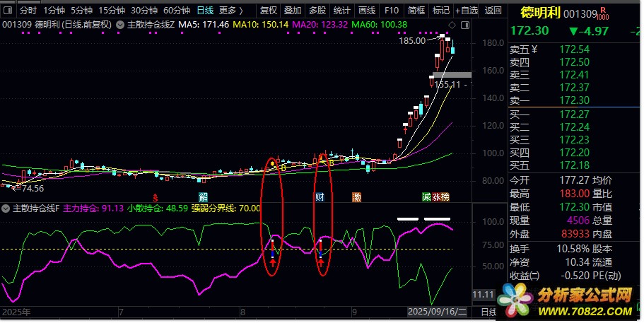
Task: Click the 买一 price 172.27
Action: (574, 114)
